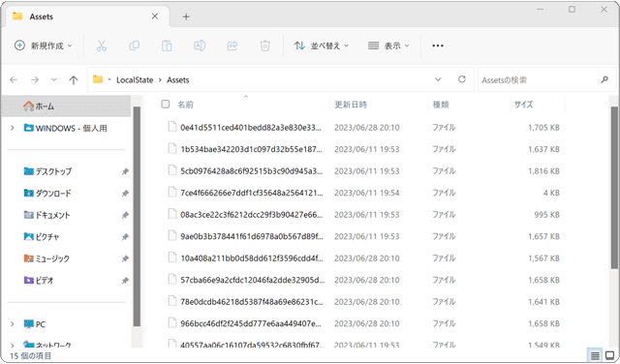Open the 新規作成 dropdown menu
This screenshot has width=620, height=364.
[43, 45]
